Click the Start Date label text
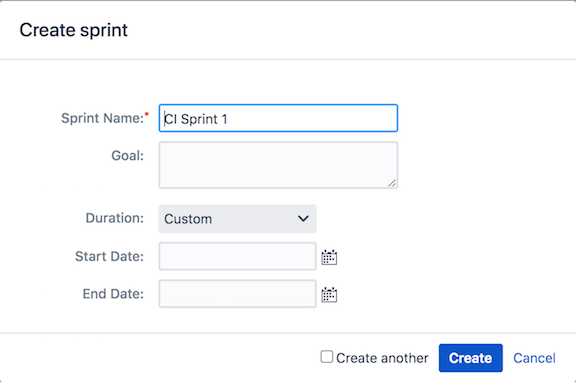 point(109,256)
